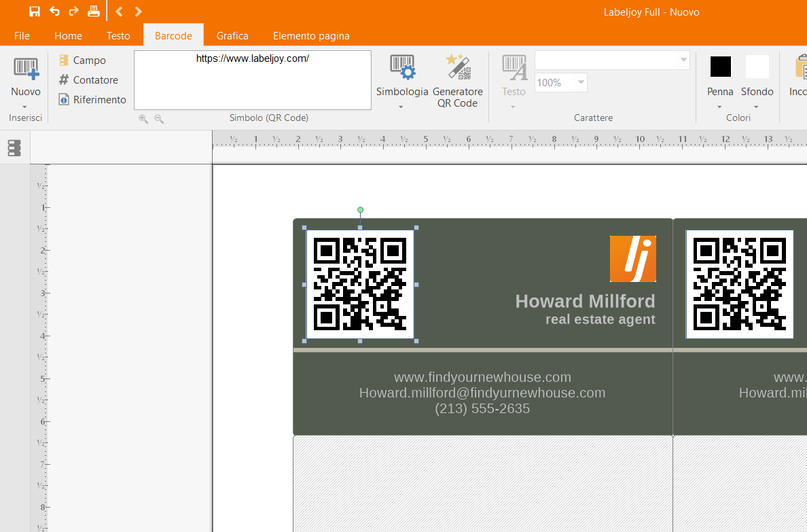Switch to the Testo tab
The width and height of the screenshot is (807, 532).
(118, 35)
